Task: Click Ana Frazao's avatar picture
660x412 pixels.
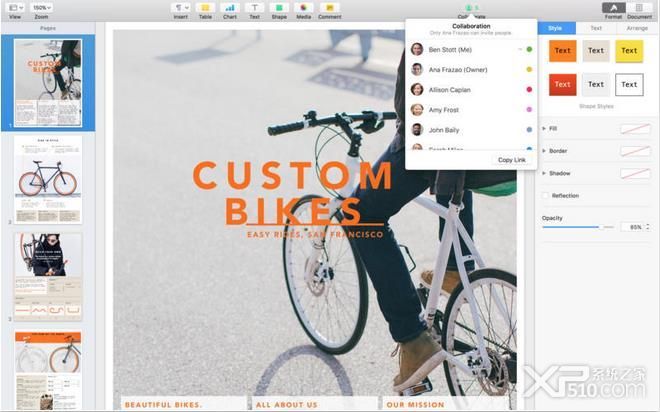Action: coord(417,69)
